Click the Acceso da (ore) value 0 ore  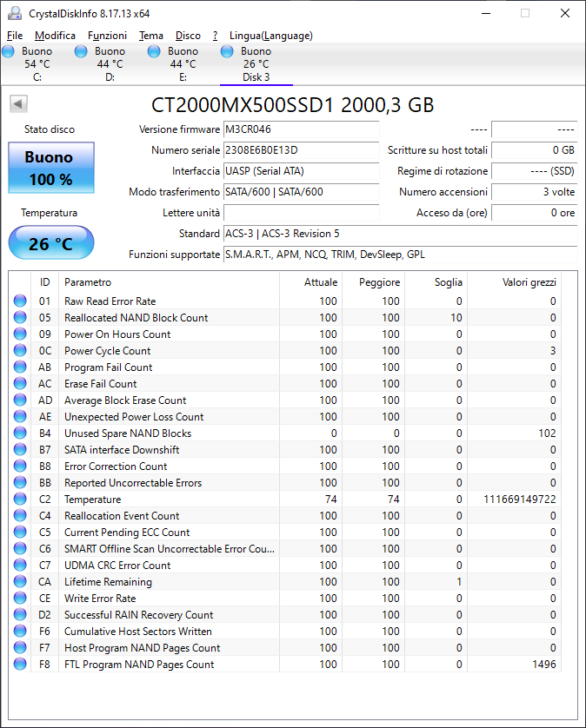535,213
